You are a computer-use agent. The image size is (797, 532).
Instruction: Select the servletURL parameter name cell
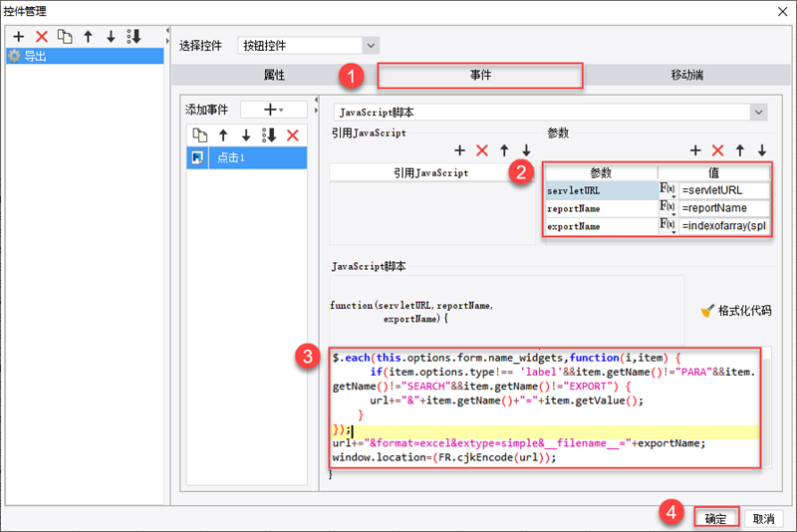tap(602, 190)
